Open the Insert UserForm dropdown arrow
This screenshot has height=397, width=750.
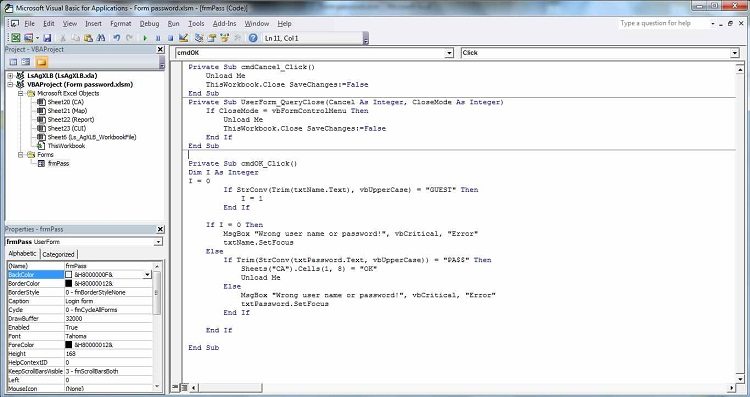point(37,38)
